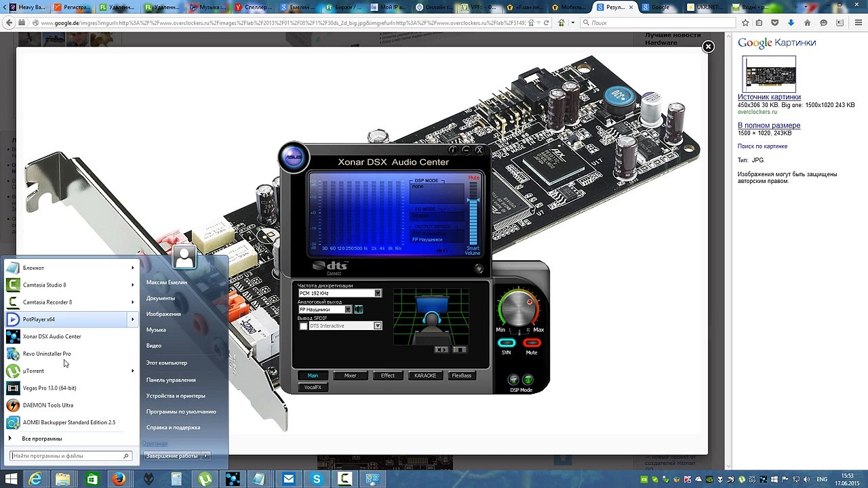Launch Xonar DSX Audio Center from Start menu
Screen dimensions: 868x488
pyautogui.click(x=71, y=337)
